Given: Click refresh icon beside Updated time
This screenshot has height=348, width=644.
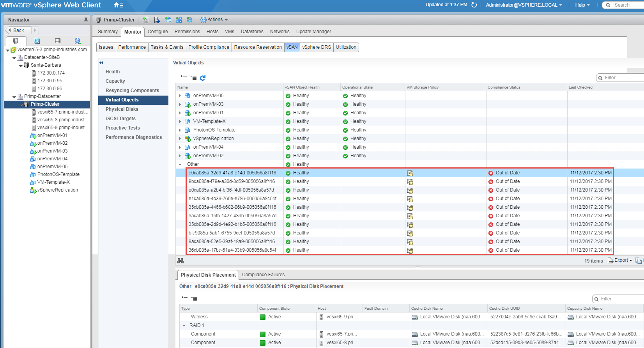Looking at the screenshot, I should tap(474, 5).
